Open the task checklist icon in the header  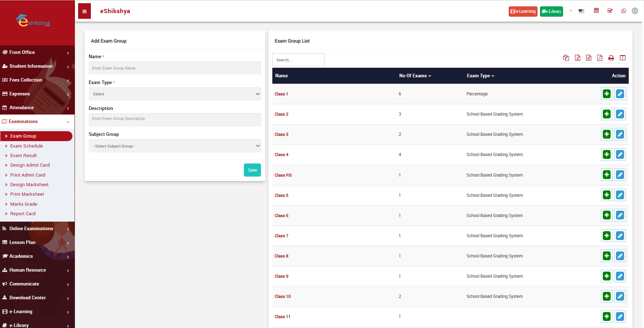click(x=610, y=11)
